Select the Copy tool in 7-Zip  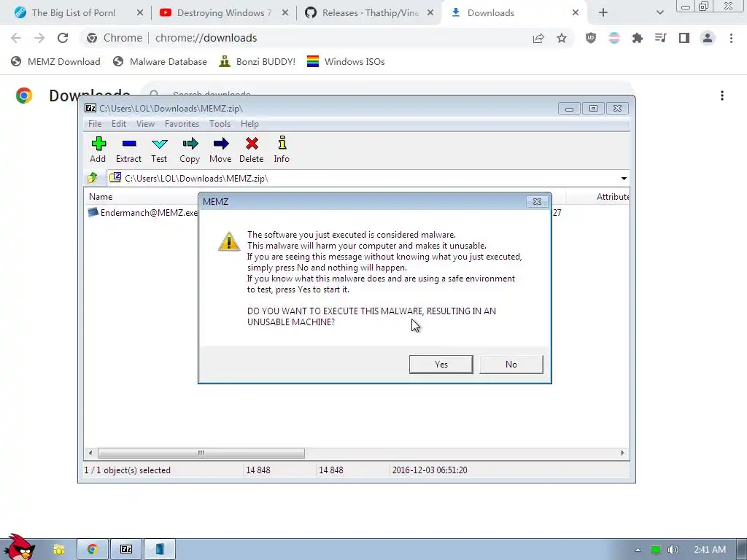coord(190,149)
